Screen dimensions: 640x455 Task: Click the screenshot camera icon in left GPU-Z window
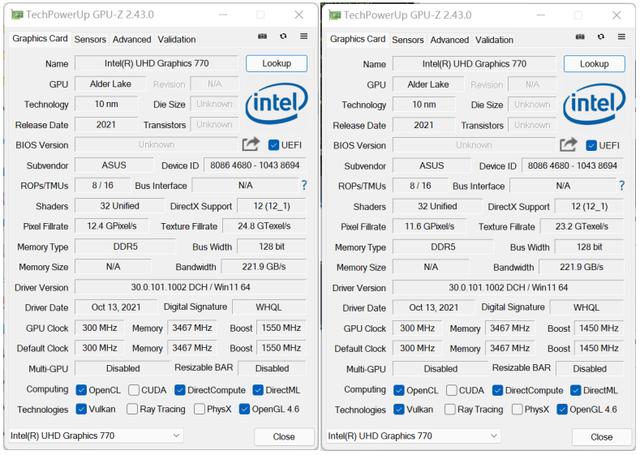pos(262,36)
